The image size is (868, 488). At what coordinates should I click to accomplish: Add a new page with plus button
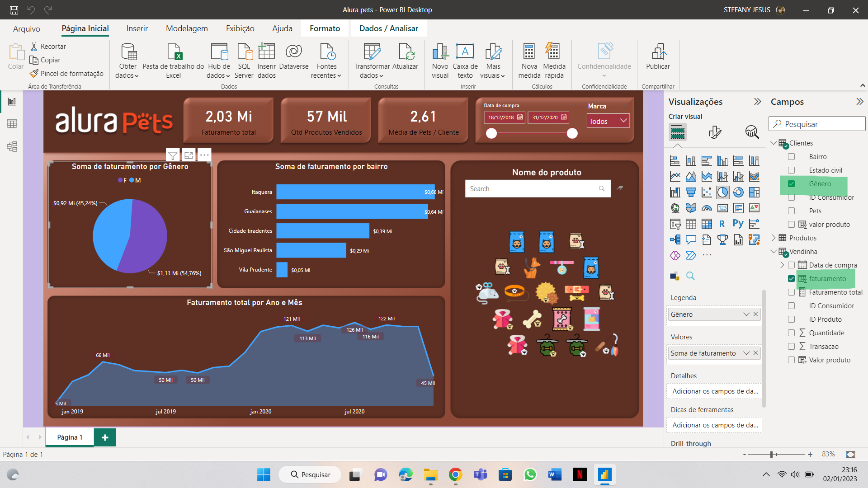pyautogui.click(x=105, y=437)
